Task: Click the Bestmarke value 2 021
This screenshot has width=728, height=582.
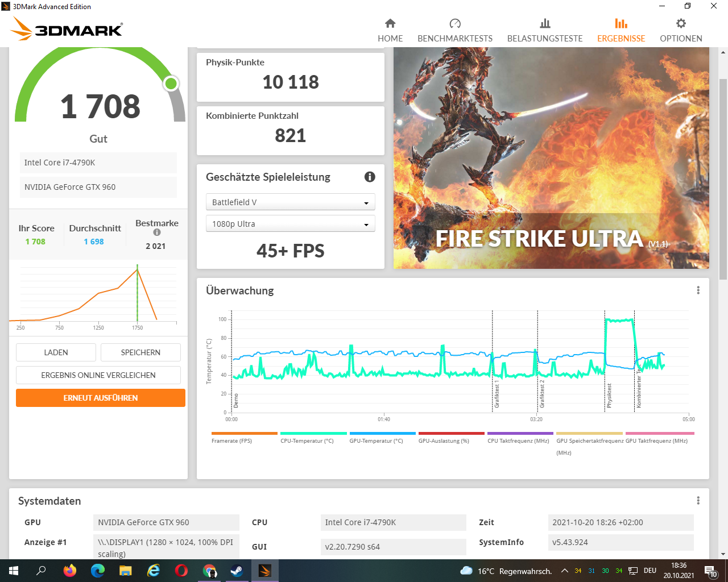Action: click(x=155, y=246)
